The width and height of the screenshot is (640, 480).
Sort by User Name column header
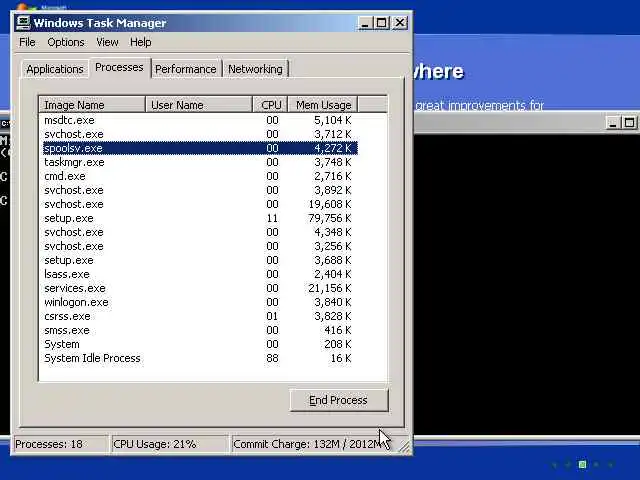pos(198,105)
